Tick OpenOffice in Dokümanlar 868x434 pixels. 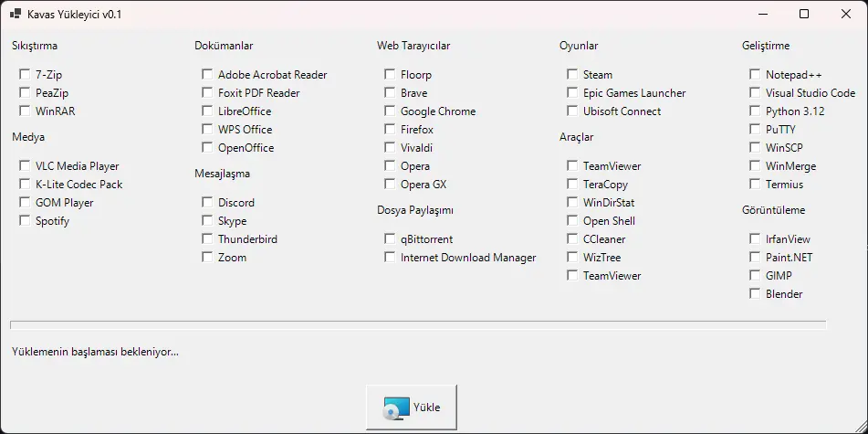(x=207, y=147)
